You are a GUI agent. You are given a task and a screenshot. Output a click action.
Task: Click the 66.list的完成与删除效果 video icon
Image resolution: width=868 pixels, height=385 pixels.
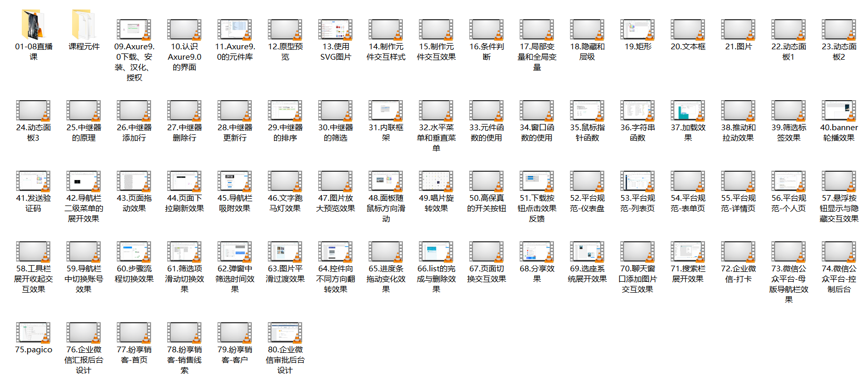436,252
